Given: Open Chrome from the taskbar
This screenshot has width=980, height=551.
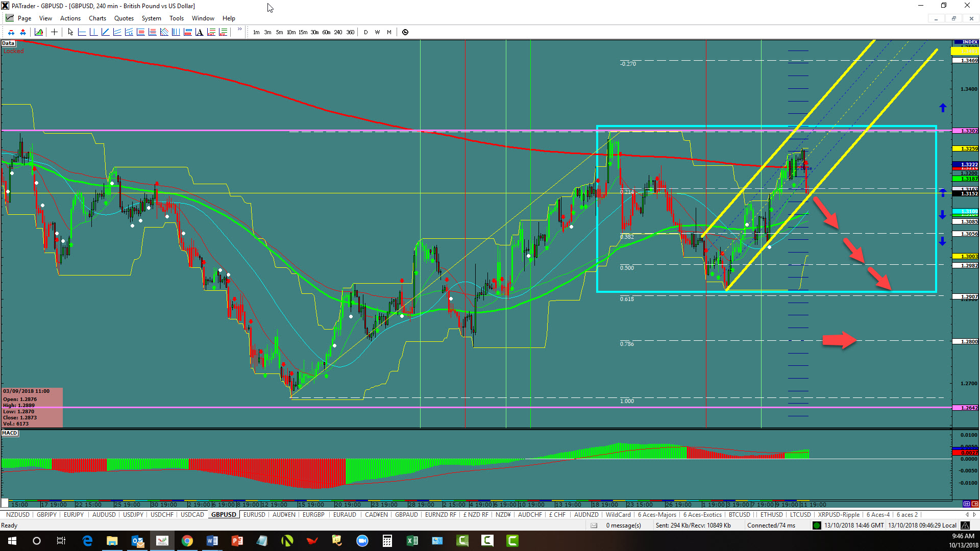Looking at the screenshot, I should 187,541.
